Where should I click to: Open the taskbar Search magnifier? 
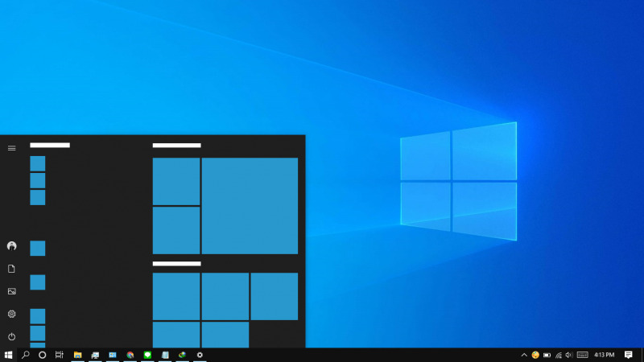point(26,355)
